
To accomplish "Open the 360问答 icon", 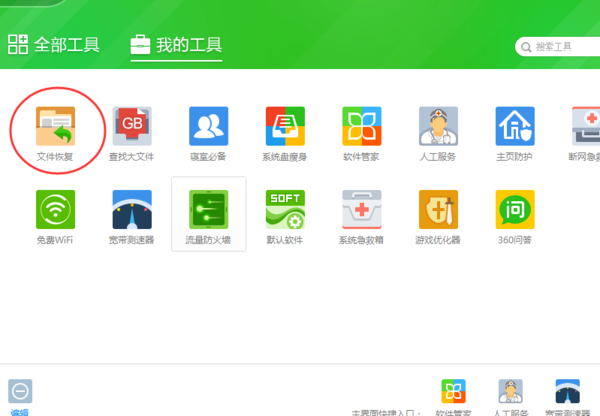I will coord(515,210).
